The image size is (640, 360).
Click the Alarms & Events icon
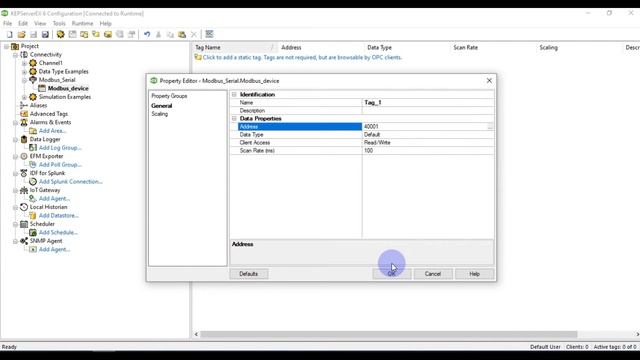click(24, 122)
